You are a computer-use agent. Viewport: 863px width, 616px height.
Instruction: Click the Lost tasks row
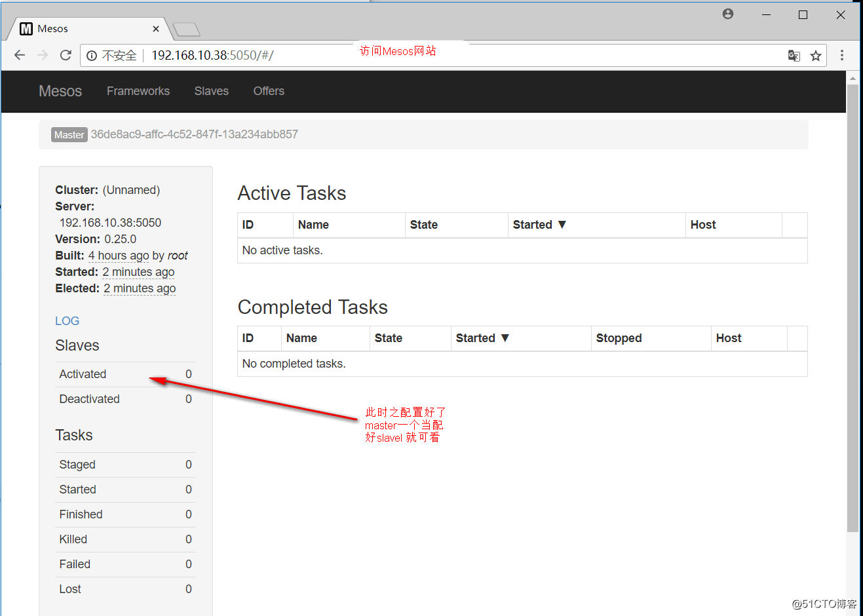pos(125,589)
